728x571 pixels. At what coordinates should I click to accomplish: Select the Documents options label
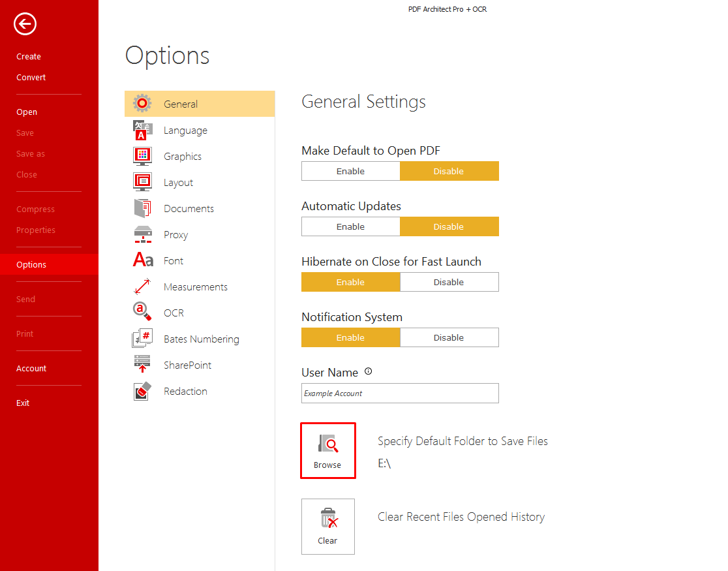point(189,209)
